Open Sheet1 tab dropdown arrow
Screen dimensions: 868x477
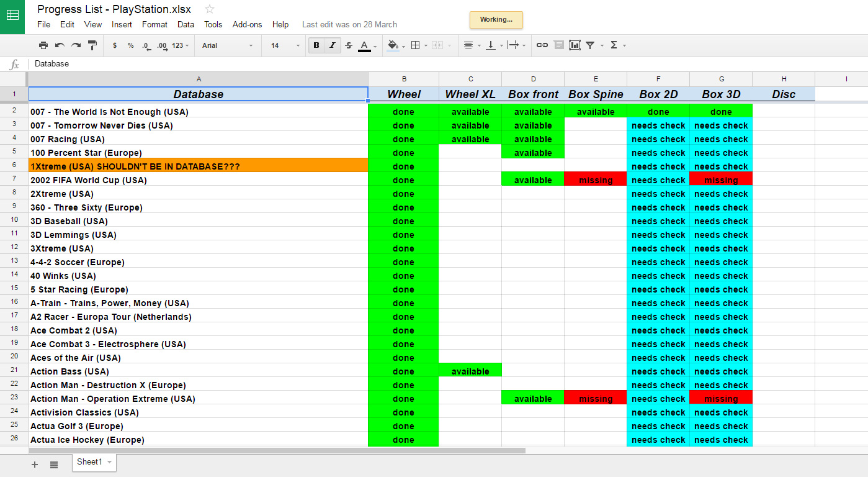pos(110,462)
